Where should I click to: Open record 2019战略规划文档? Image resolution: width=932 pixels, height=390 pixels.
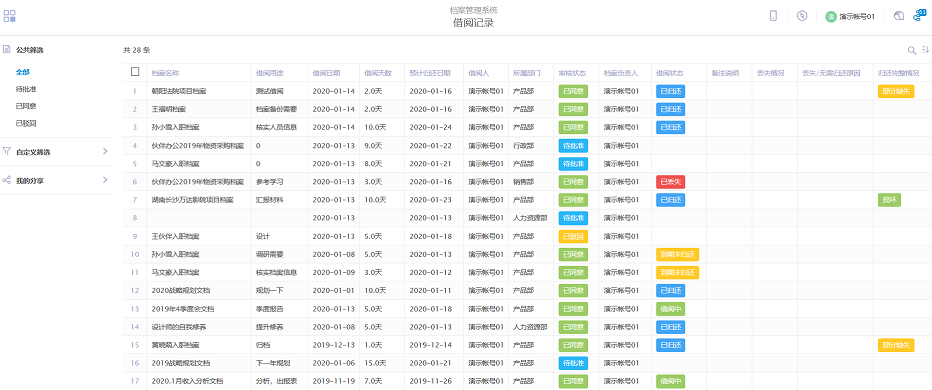(x=181, y=363)
